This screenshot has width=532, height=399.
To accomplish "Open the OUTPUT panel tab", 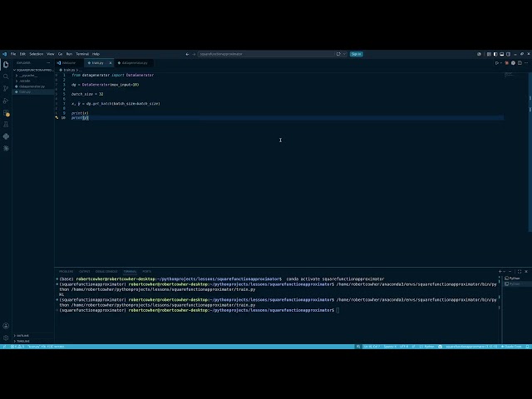I will tap(85, 272).
